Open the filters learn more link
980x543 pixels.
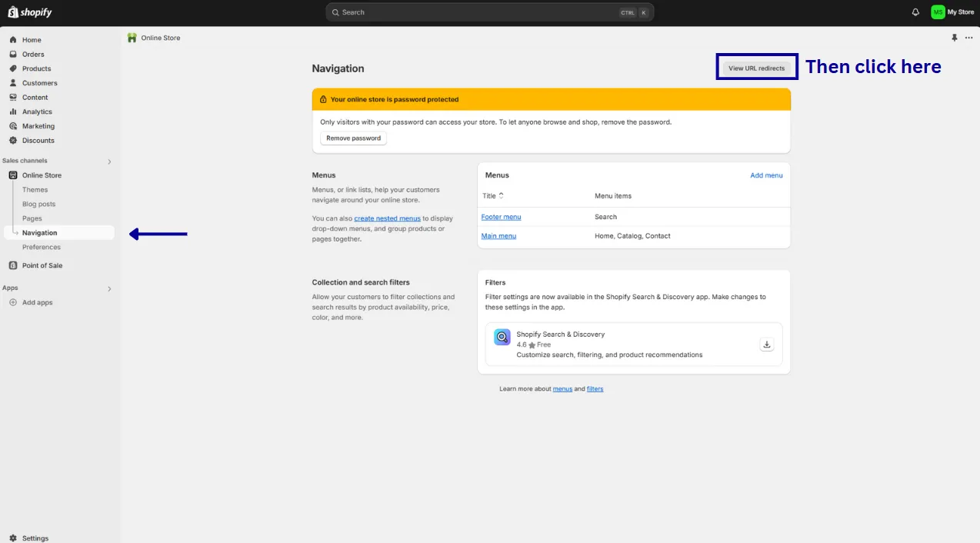(595, 389)
